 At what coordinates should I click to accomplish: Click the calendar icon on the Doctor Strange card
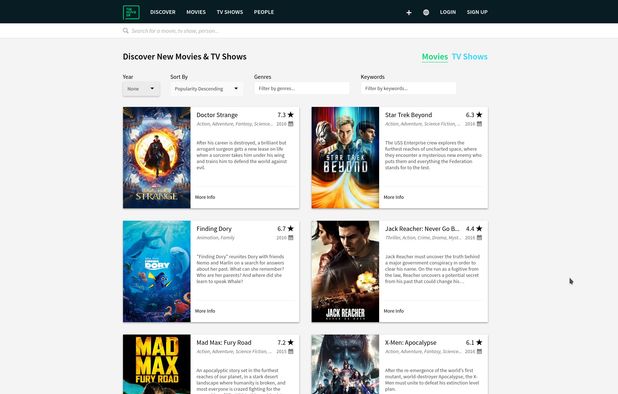[x=290, y=124]
